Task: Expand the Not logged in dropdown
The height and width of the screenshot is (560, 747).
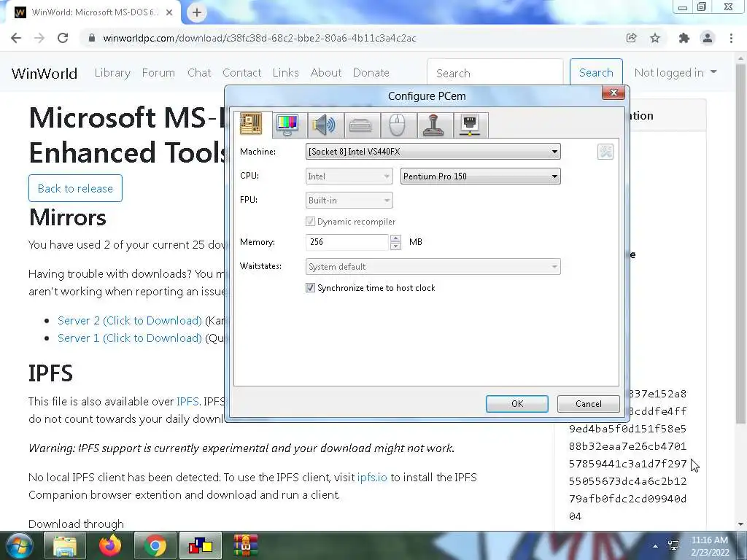Action: [x=675, y=73]
